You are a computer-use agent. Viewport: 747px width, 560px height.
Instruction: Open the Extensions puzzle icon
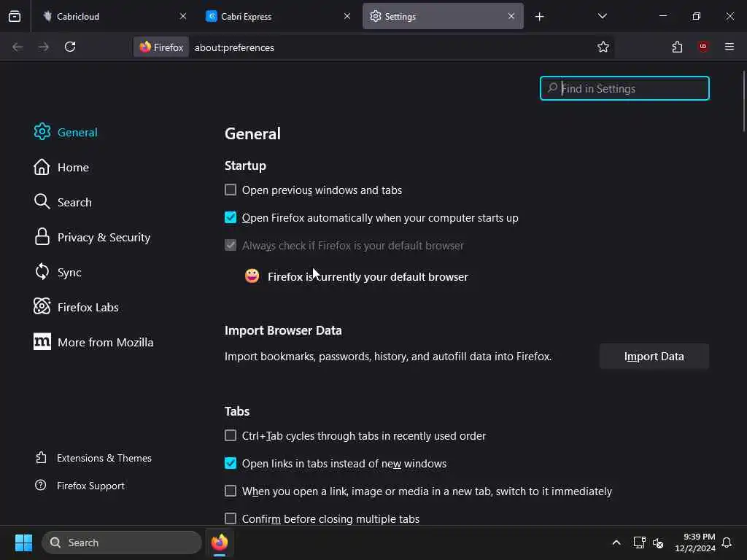pos(677,47)
